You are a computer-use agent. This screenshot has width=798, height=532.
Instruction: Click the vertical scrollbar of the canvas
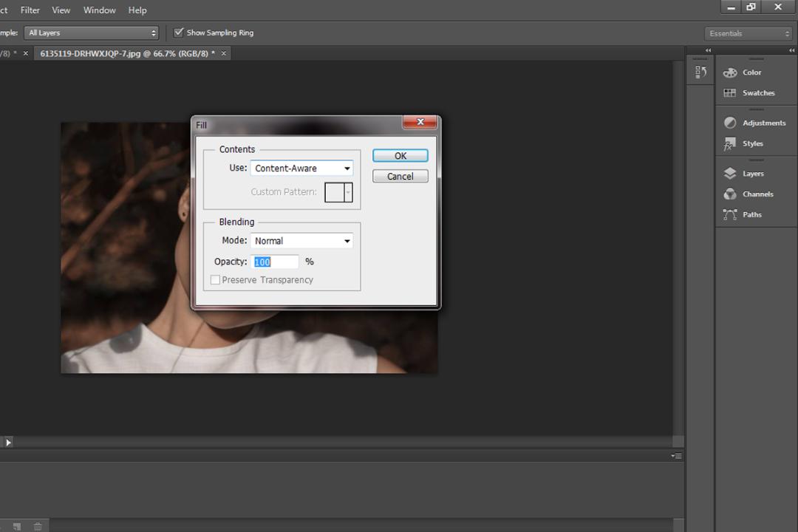point(678,247)
